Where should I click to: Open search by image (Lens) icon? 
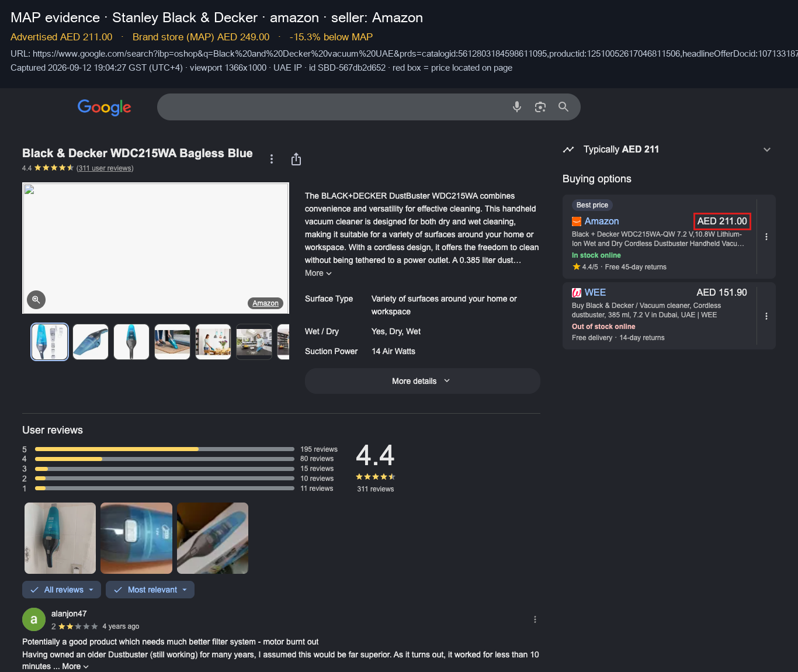pyautogui.click(x=540, y=107)
